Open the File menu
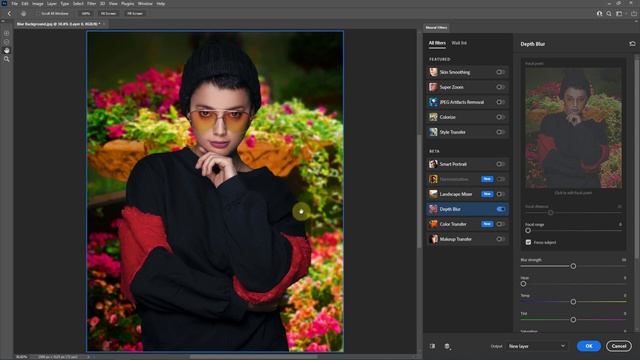The image size is (640, 360). [14, 3]
